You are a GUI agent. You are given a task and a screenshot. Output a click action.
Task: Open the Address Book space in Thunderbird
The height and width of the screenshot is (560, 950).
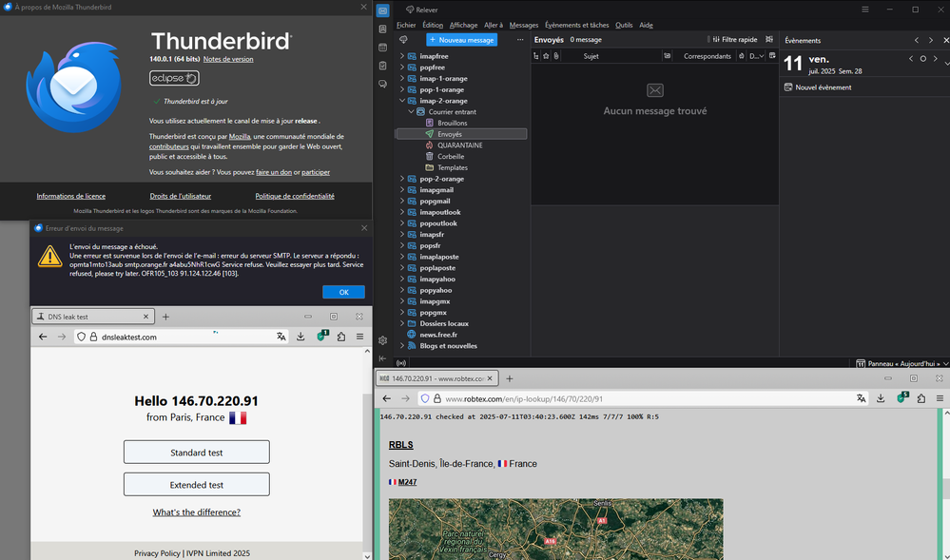(x=382, y=29)
